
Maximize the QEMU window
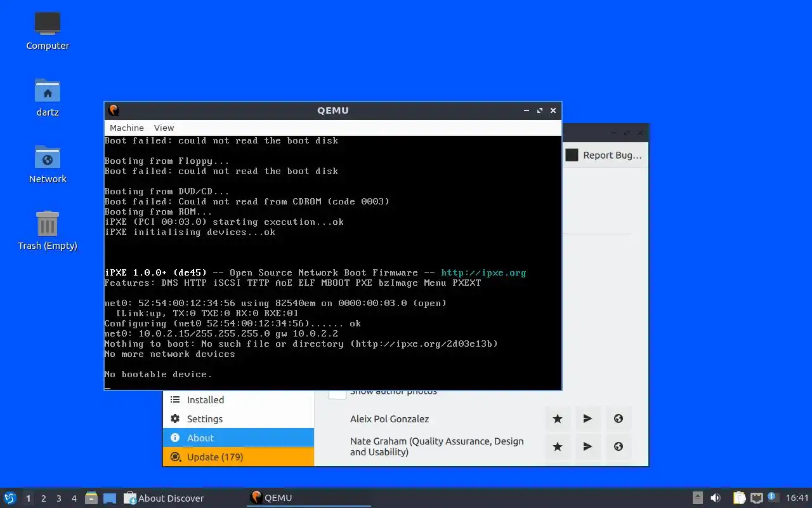coord(540,110)
